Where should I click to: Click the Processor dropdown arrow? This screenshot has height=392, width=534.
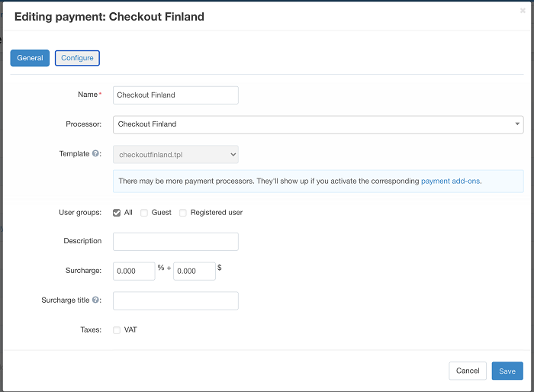point(516,124)
